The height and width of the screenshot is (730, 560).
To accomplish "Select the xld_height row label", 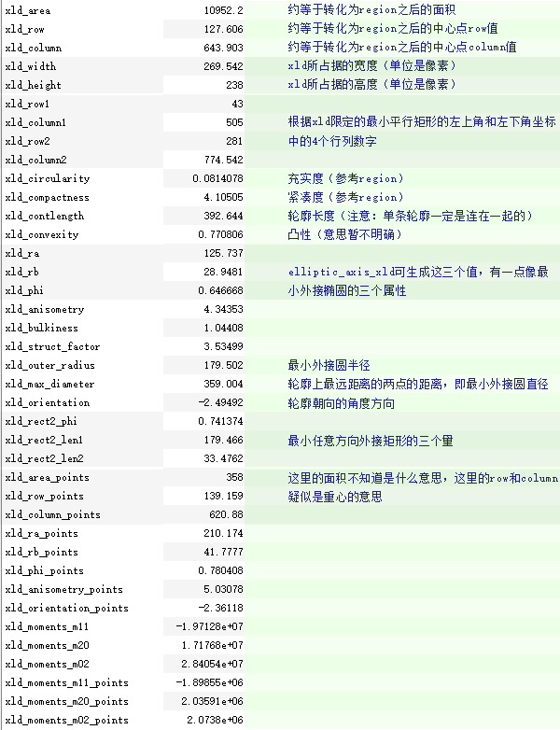I will pos(33,85).
